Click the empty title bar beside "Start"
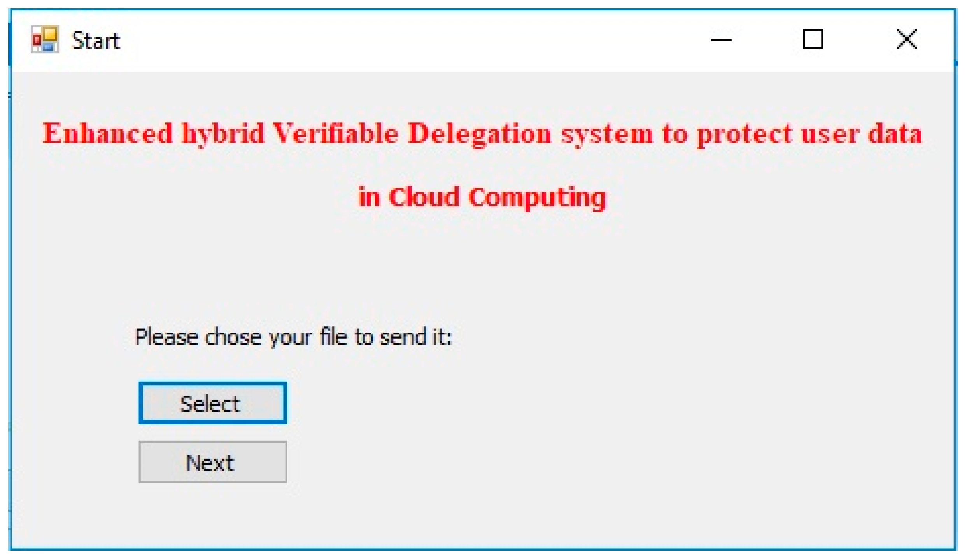The image size is (967, 560). point(389,40)
